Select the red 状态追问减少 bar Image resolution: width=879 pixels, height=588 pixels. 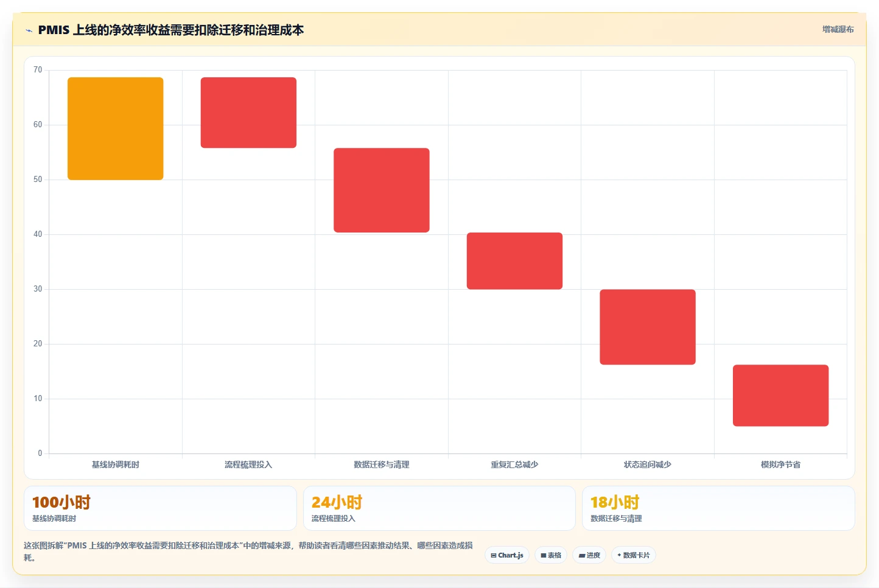pos(648,327)
